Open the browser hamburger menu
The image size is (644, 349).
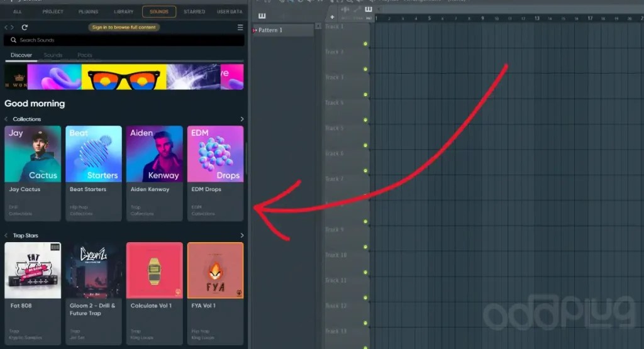[240, 27]
